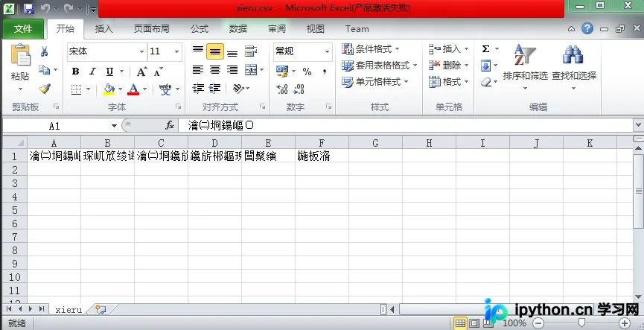Viewport: 644px width, 330px height.
Task: Switch to the 插入 Insert ribbon tab
Action: (x=104, y=29)
